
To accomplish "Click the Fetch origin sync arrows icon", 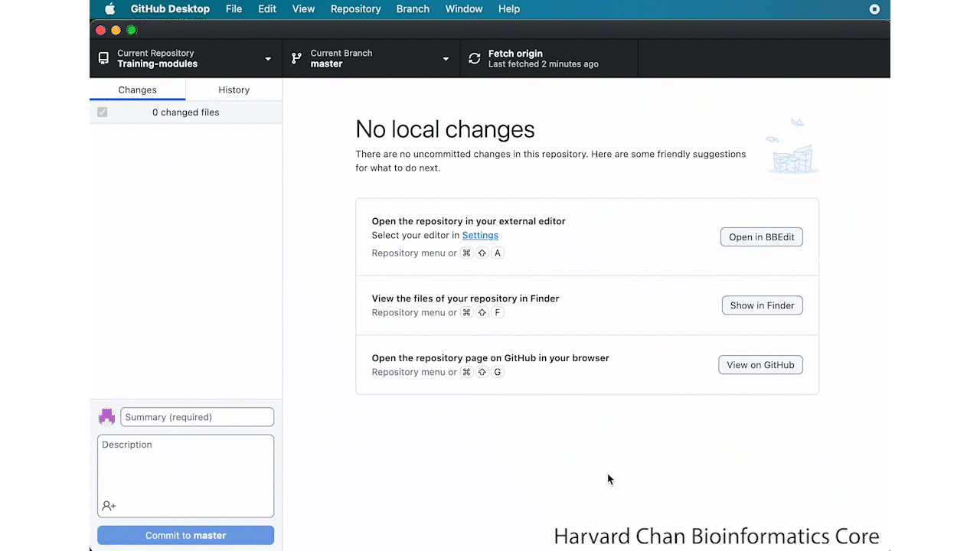I will 475,59.
